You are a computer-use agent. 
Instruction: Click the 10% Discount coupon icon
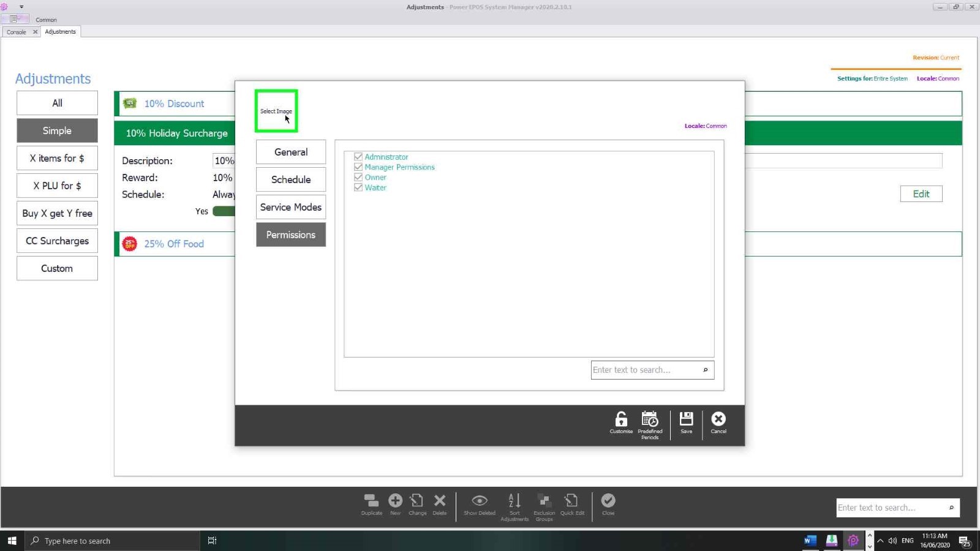click(130, 103)
